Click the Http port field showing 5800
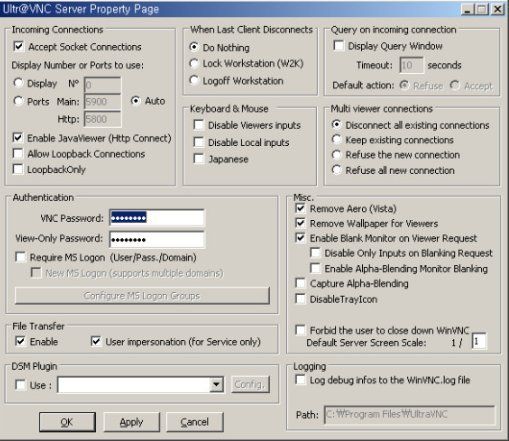Viewport: 509px width, 441px height. coord(102,119)
